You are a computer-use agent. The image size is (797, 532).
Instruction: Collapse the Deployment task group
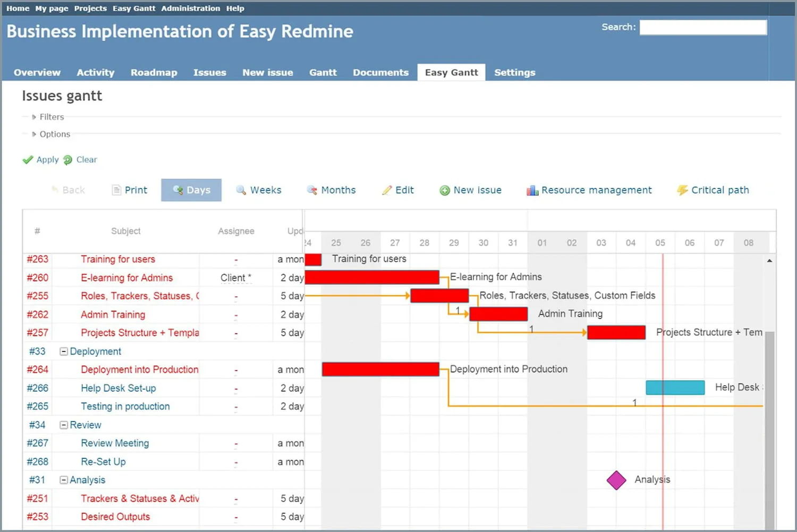[x=63, y=351]
